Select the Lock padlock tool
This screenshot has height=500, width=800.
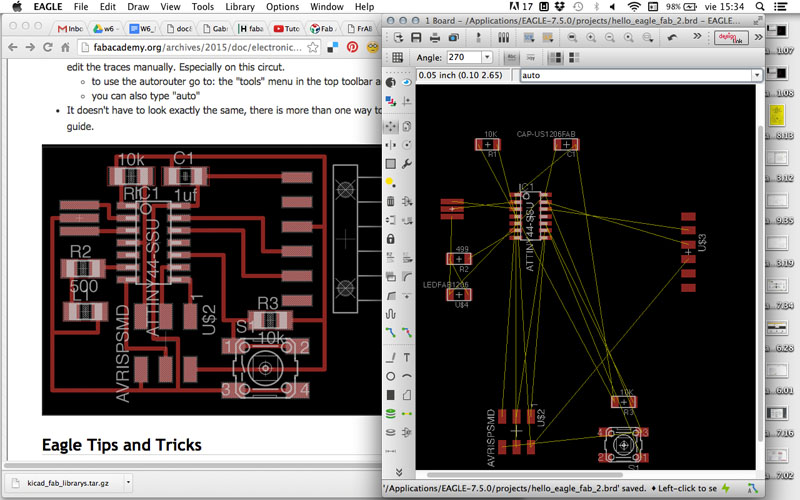[x=391, y=239]
